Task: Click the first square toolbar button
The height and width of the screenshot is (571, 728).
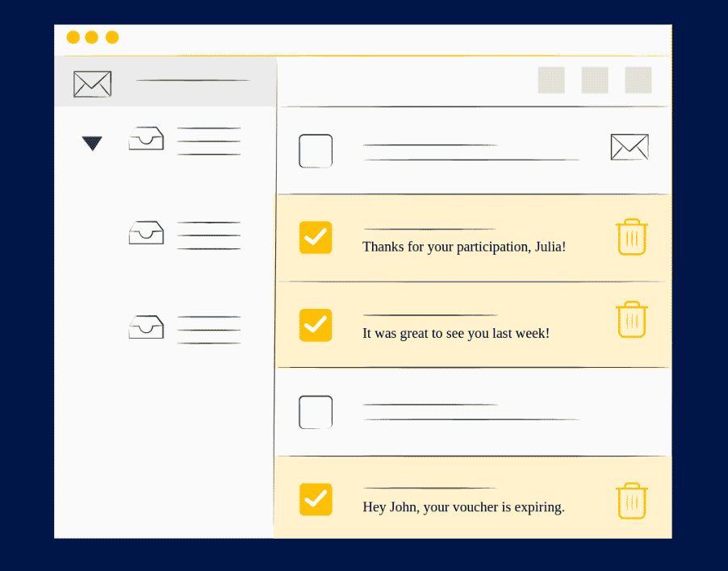Action: (551, 80)
